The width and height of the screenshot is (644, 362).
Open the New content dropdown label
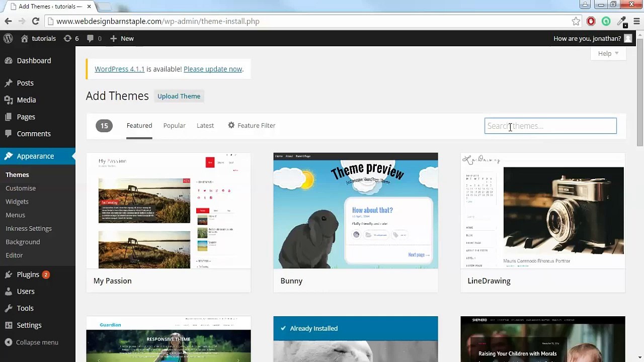pos(127,38)
